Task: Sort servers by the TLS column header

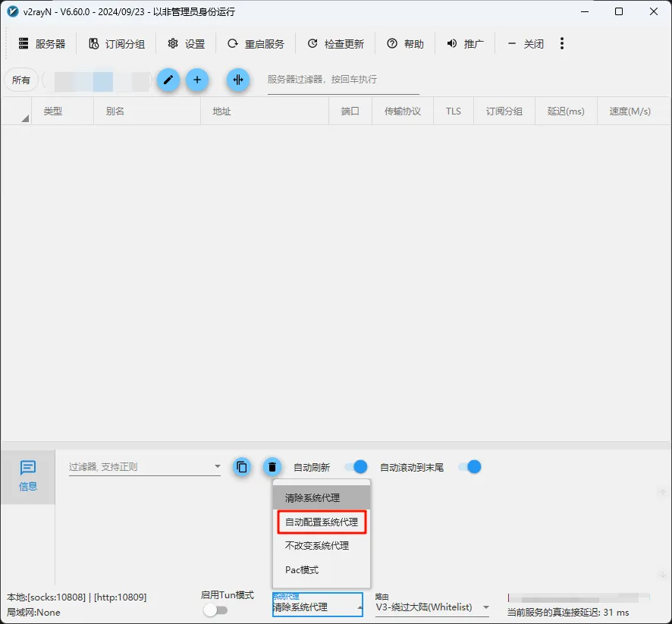Action: pos(454,111)
